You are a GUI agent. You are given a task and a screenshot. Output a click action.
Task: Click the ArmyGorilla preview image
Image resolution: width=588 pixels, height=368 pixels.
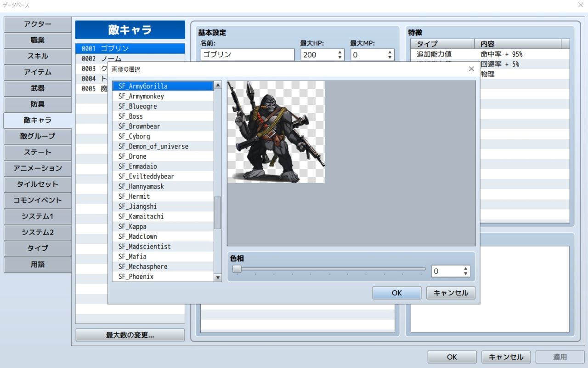coord(276,132)
